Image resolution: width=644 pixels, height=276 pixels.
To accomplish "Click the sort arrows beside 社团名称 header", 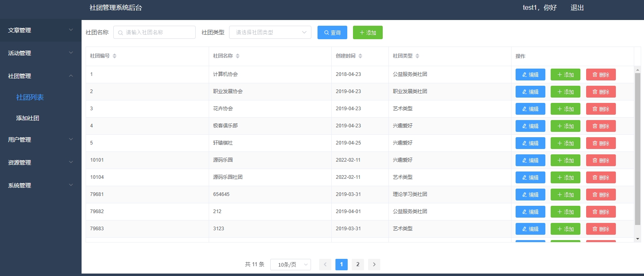I will click(238, 56).
